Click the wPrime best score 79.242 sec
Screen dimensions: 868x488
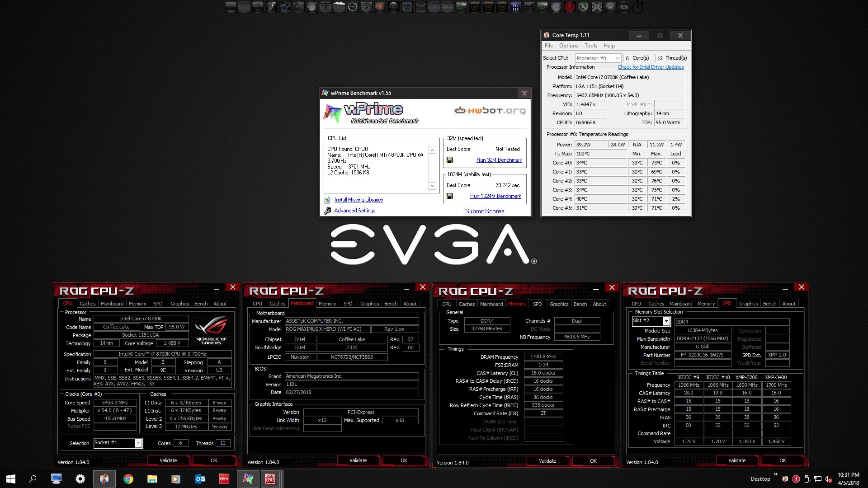tap(507, 185)
